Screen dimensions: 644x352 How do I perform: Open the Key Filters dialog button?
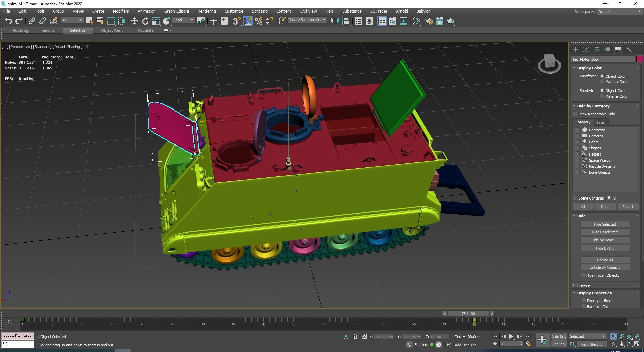[592, 344]
